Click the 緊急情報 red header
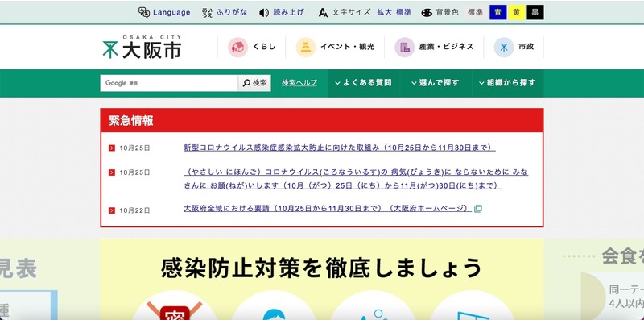The image size is (644, 320). click(x=322, y=121)
